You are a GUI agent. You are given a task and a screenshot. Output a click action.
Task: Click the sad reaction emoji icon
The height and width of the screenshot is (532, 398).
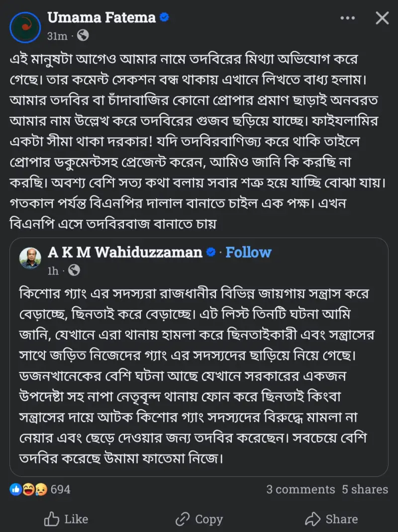click(x=41, y=489)
